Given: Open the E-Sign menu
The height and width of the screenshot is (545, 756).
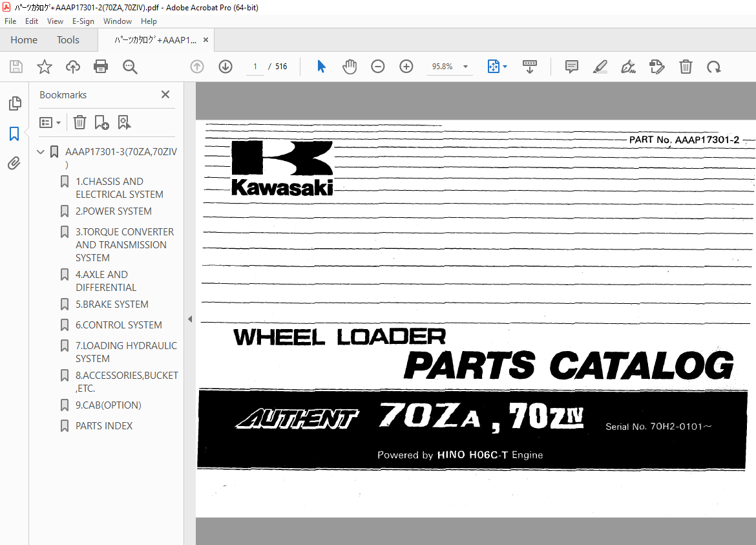Looking at the screenshot, I should coord(83,21).
